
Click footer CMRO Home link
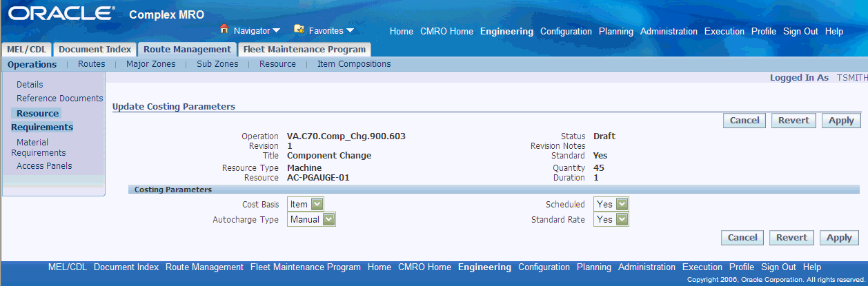coord(424,267)
